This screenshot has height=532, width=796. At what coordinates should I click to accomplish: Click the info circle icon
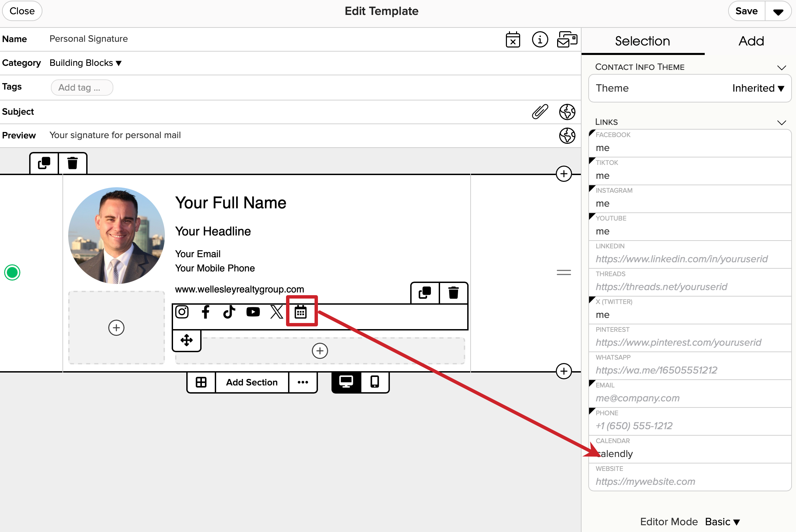click(x=540, y=40)
